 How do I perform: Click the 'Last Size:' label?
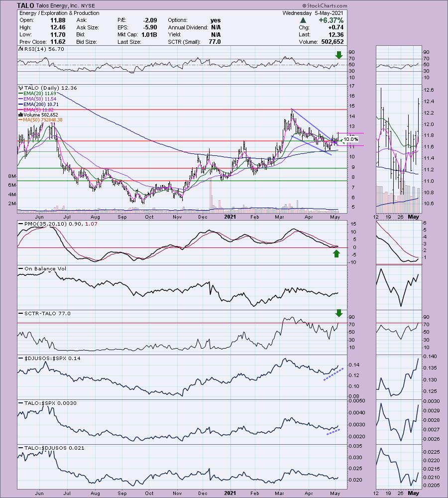[129, 42]
